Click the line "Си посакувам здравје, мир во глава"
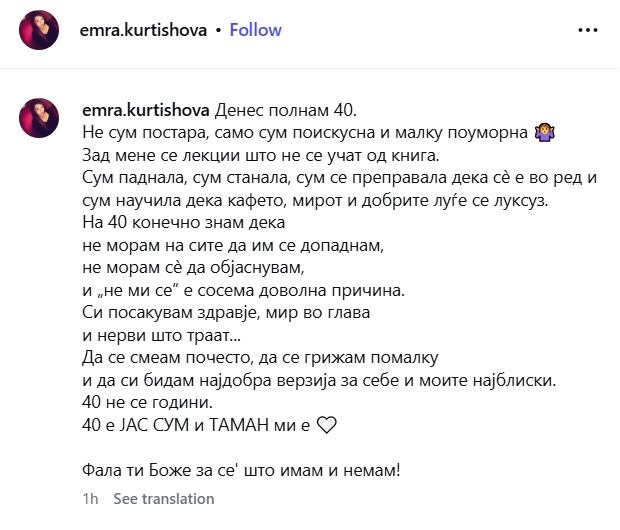The width and height of the screenshot is (620, 530). 225,313
